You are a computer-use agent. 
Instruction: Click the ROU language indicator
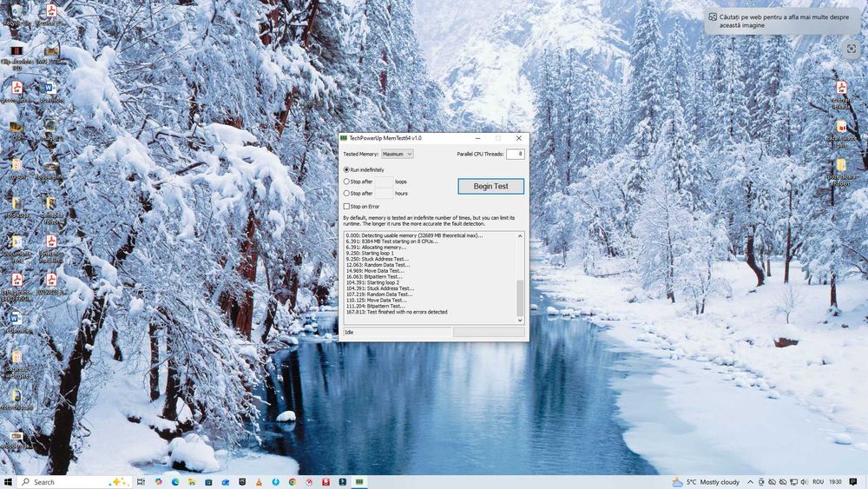click(x=819, y=482)
